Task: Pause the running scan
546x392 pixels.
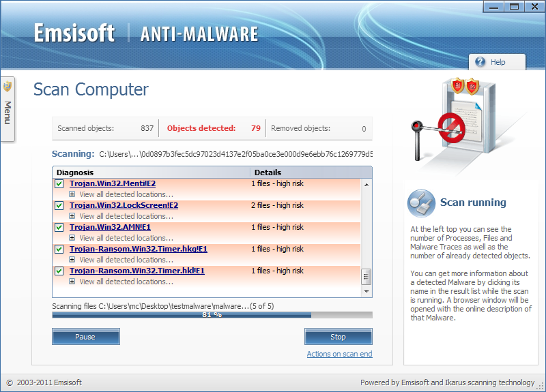Action: pos(86,337)
